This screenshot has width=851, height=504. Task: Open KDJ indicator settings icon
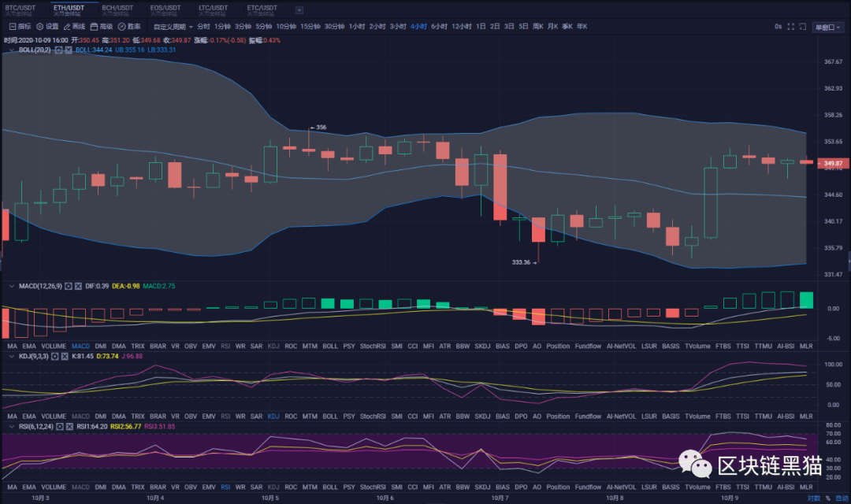(x=55, y=357)
